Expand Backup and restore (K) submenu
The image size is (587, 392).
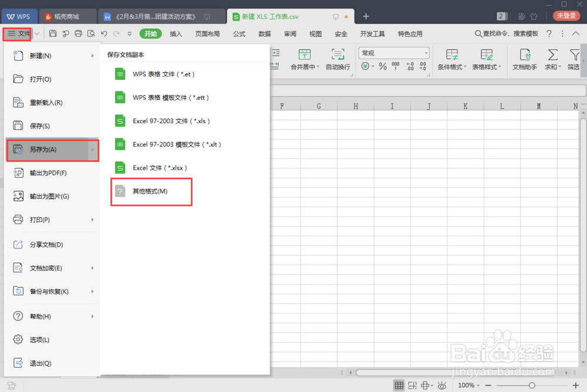coord(52,291)
